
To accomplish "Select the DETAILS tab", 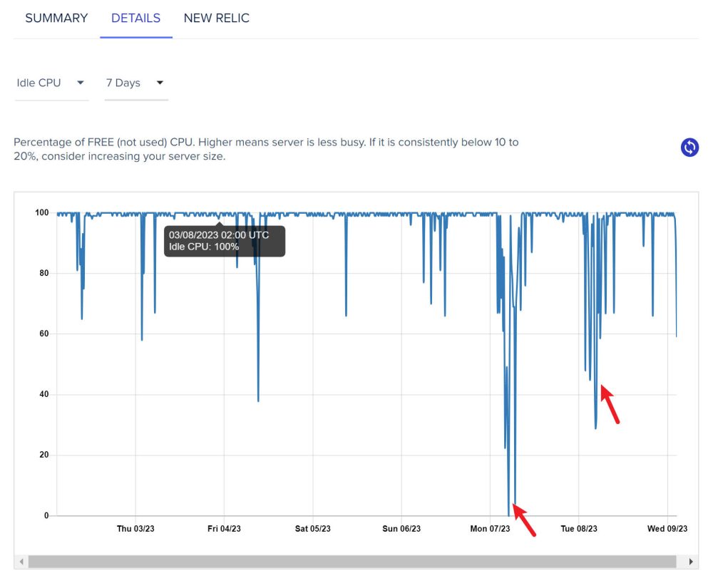I will point(136,19).
